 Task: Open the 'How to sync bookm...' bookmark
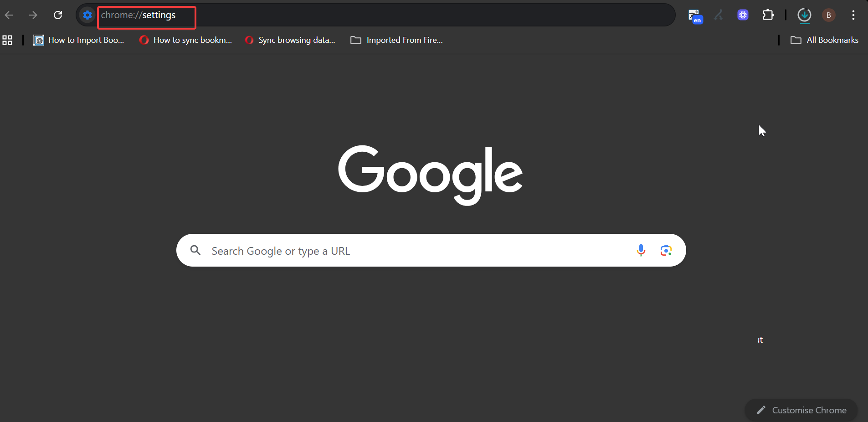[x=185, y=40]
